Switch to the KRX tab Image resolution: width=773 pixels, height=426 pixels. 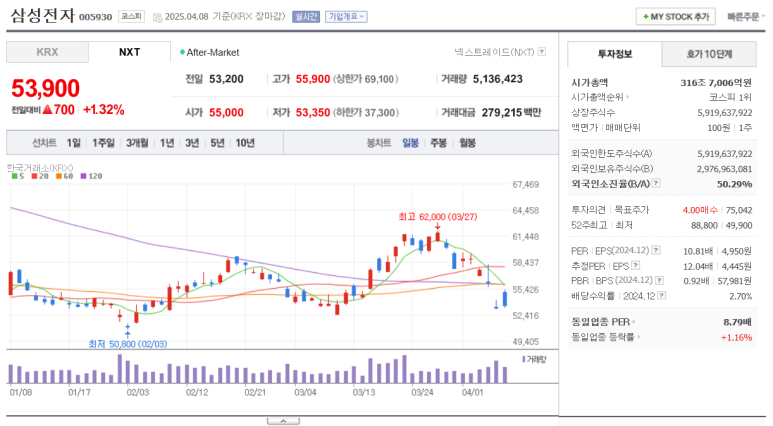point(47,52)
